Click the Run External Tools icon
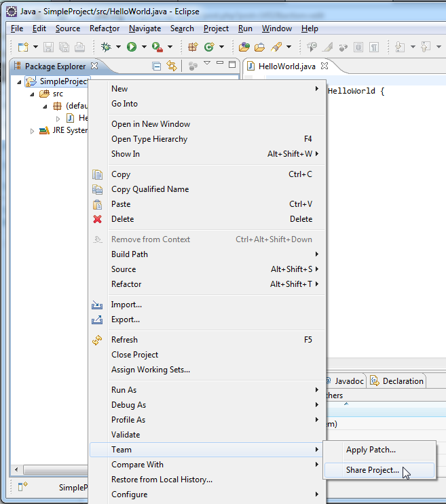Screen dimensions: 446x504 pyautogui.click(x=157, y=47)
